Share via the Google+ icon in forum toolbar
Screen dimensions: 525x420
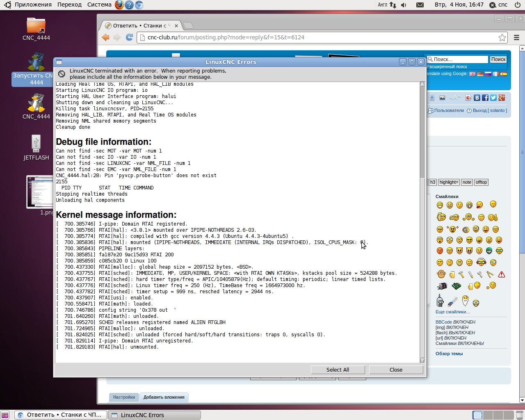pyautogui.click(x=502, y=98)
